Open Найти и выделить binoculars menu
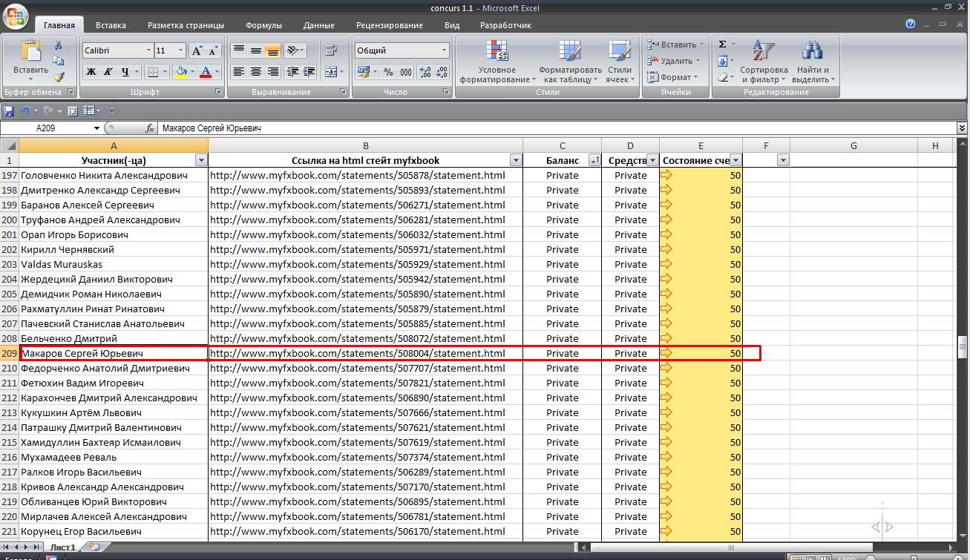 pyautogui.click(x=813, y=61)
